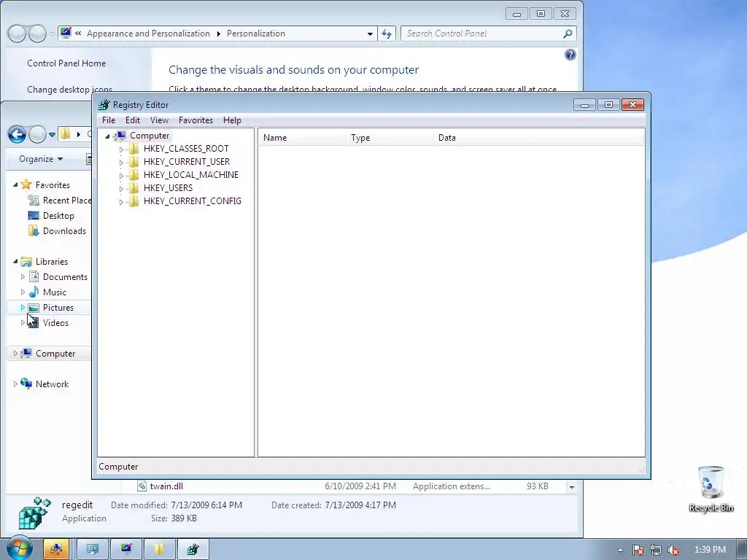This screenshot has width=747, height=560.
Task: Select the HKEY_CLASSES_ROOT folder icon
Action: pos(134,149)
